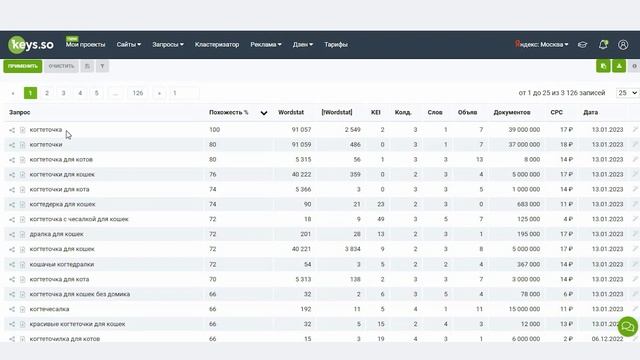Sort by the KEI column header
Image resolution: width=640 pixels, height=360 pixels.
point(376,112)
